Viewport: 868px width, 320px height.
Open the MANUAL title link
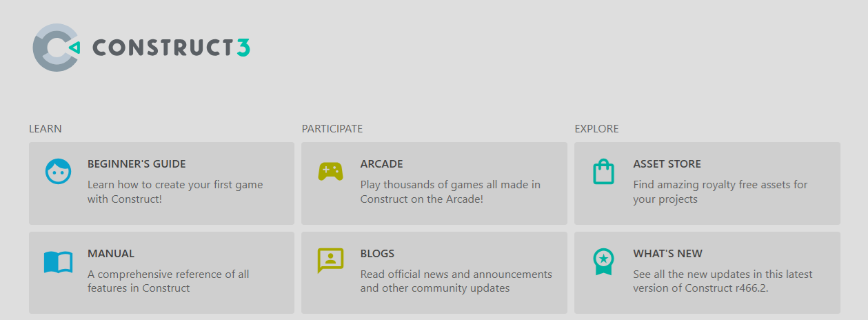pyautogui.click(x=111, y=254)
